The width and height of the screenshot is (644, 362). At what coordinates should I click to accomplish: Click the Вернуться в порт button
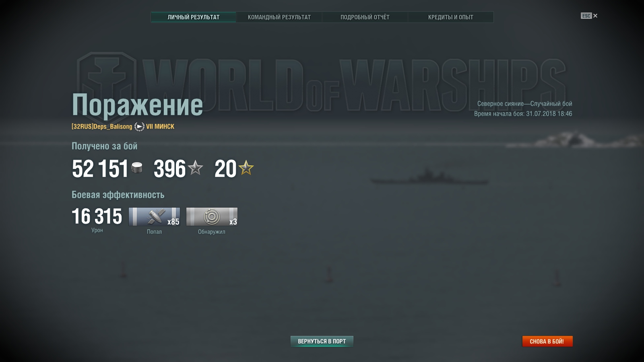(x=322, y=341)
